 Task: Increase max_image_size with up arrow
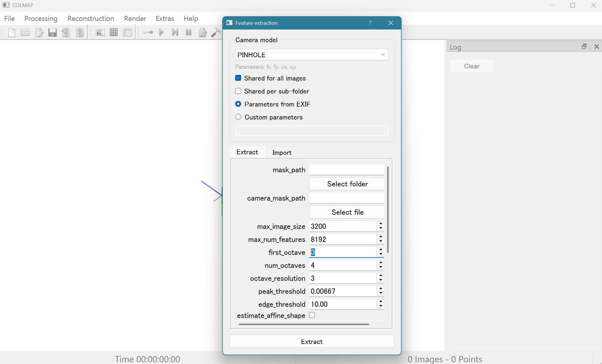point(381,224)
